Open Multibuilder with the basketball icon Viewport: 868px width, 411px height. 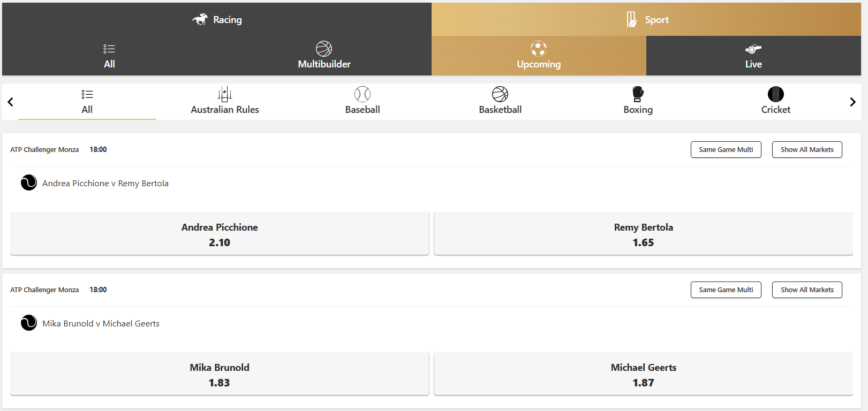[x=324, y=49]
